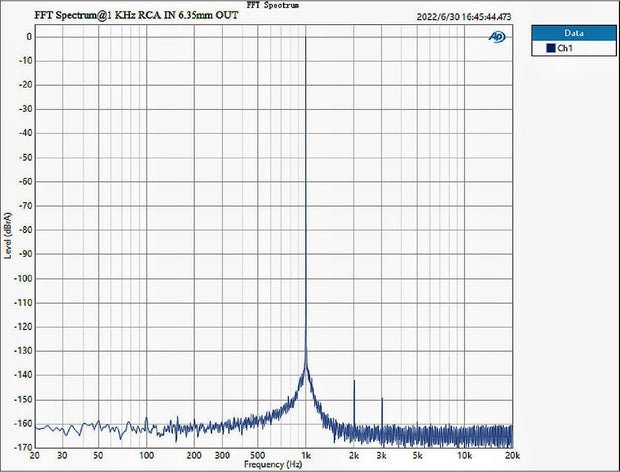Click the 10k tick on frequency axis
Image resolution: width=620 pixels, height=472 pixels.
[x=465, y=455]
